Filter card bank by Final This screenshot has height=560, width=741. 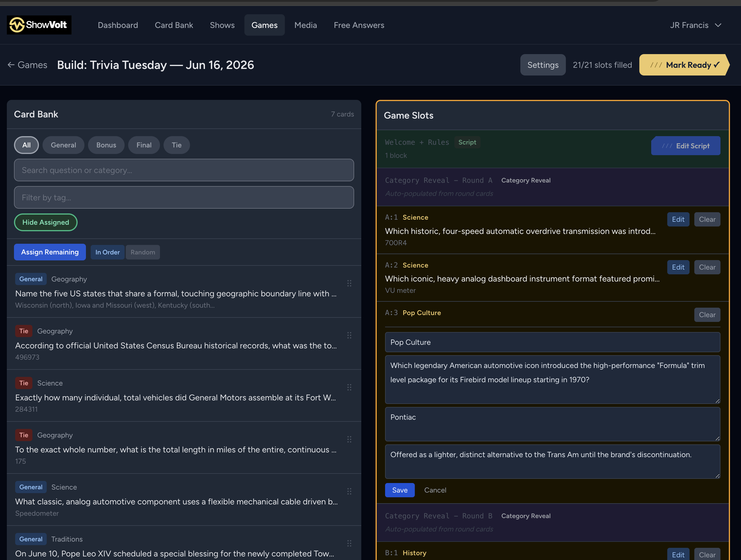click(x=144, y=145)
